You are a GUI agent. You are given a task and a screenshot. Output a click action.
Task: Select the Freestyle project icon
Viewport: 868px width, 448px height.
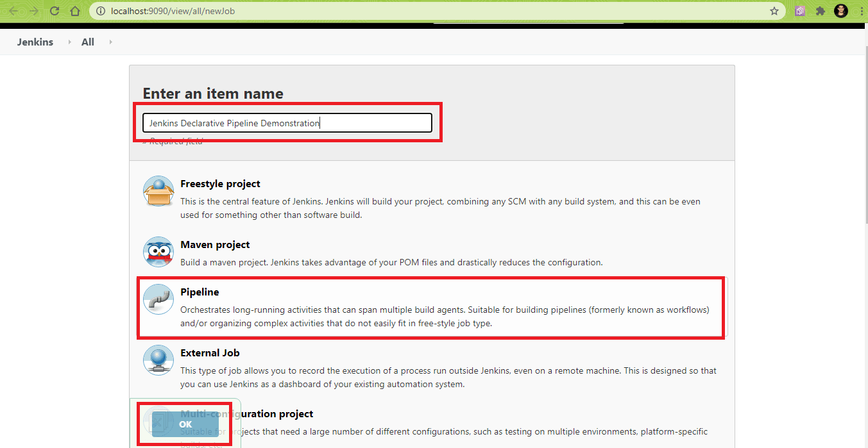158,190
